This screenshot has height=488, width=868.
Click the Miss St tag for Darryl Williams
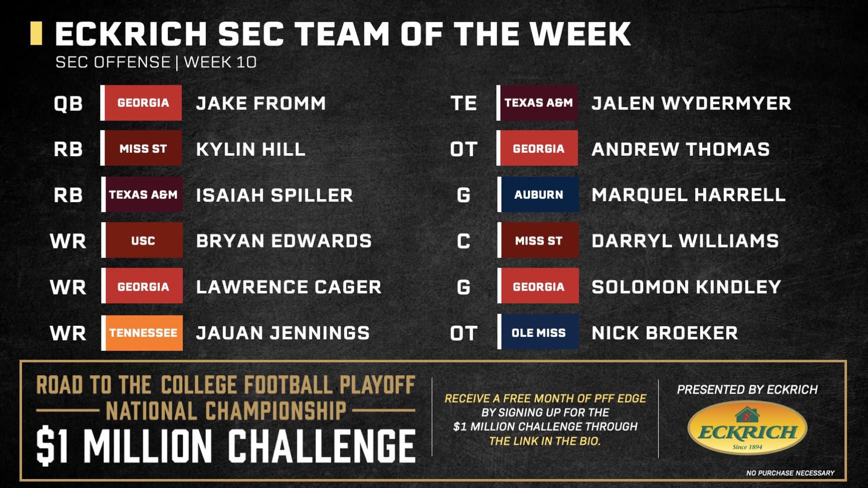tap(538, 241)
